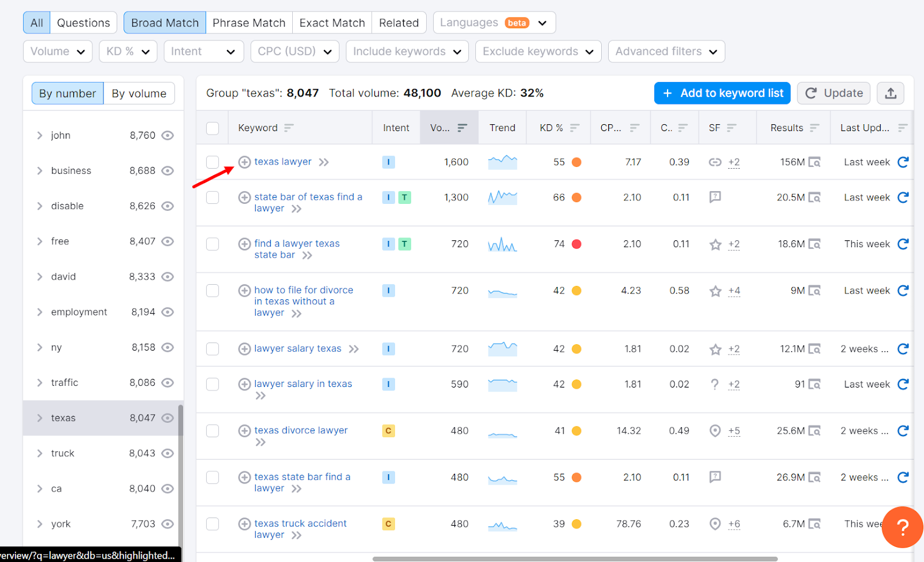Add 'texas lawyer' keyword via plus icon
The image size is (924, 562).
244,162
